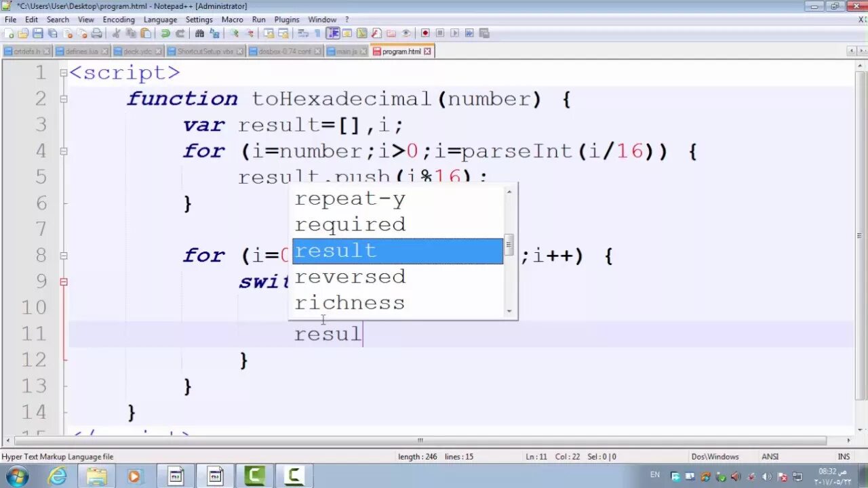Switch to the dosbox-0.74.conf tab

(285, 52)
